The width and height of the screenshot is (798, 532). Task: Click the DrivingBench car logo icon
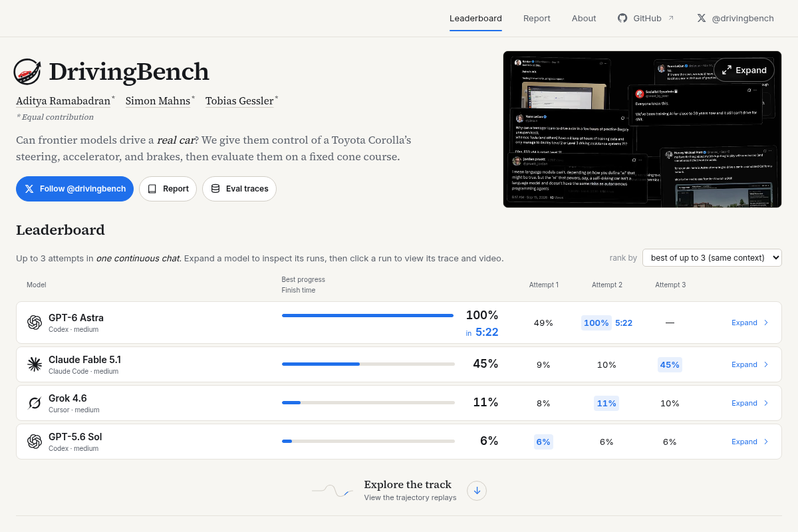[x=27, y=71]
